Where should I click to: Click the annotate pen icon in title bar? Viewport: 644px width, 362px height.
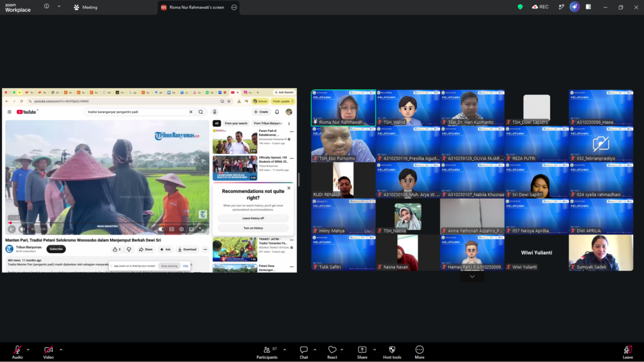[x=561, y=7]
